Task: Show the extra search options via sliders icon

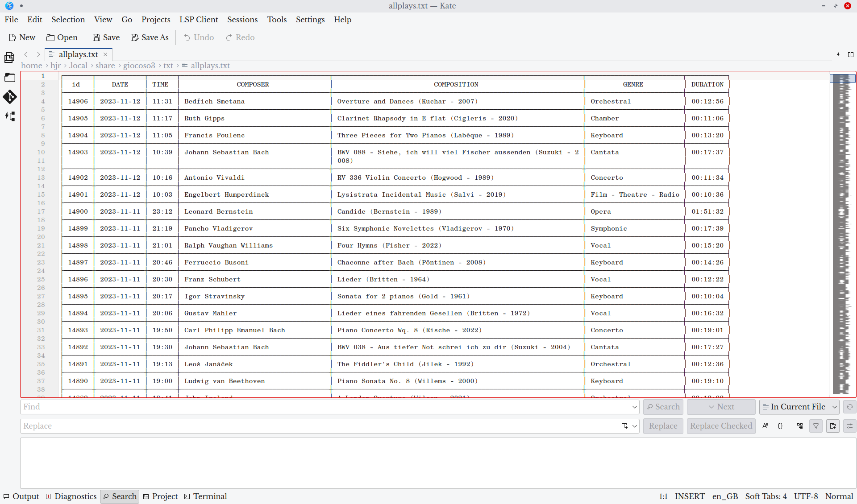Action: point(850,426)
